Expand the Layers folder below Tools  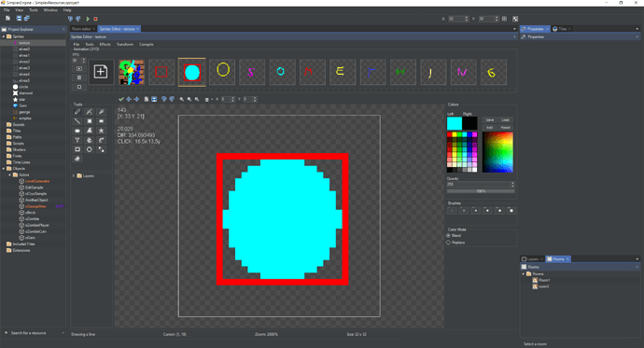tap(74, 175)
